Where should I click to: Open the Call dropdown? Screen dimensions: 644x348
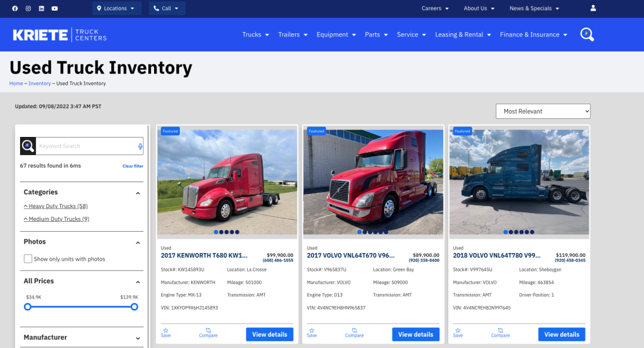tap(167, 8)
